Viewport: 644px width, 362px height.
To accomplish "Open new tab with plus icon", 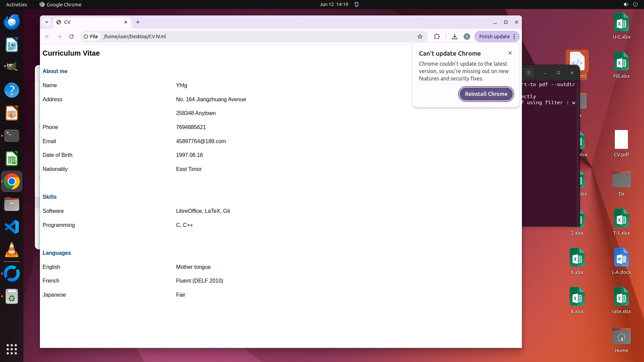I will [138, 22].
